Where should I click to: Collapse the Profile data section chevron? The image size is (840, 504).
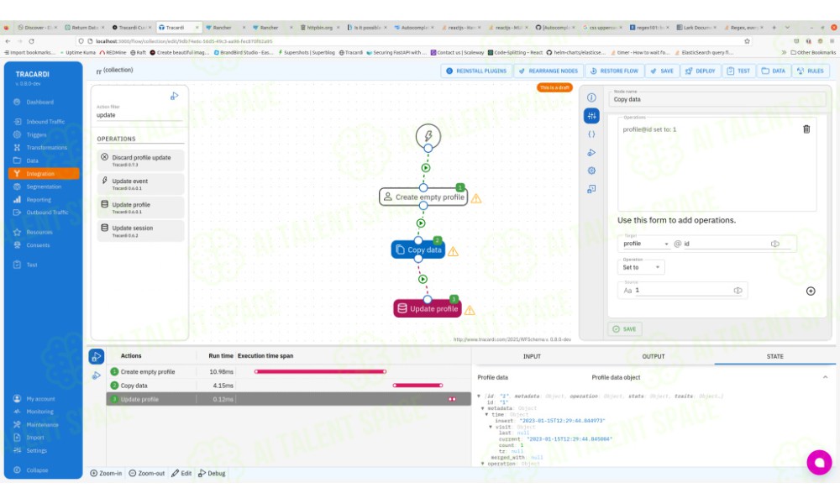click(x=825, y=377)
